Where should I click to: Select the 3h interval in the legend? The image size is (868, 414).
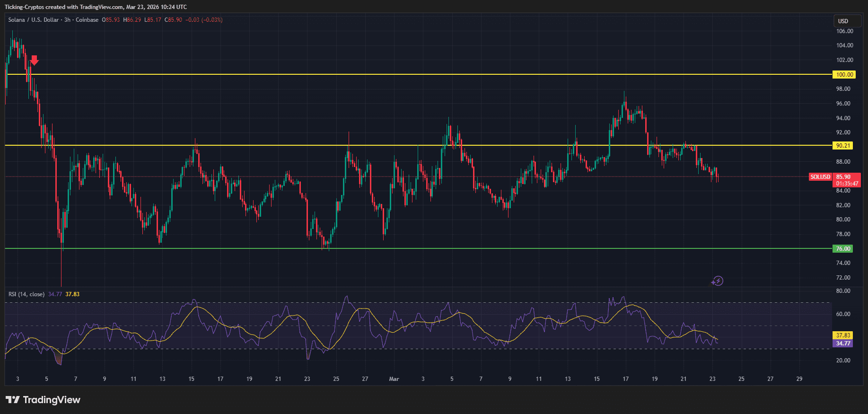pos(67,20)
